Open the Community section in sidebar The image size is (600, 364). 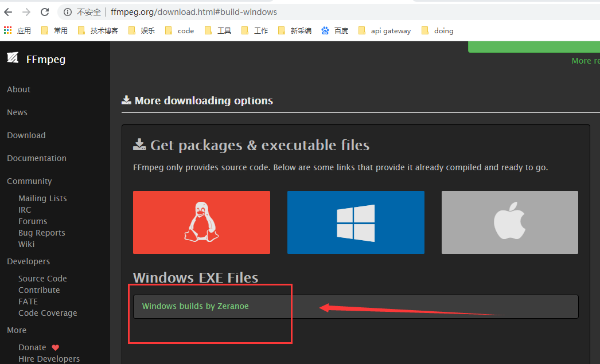click(x=29, y=181)
